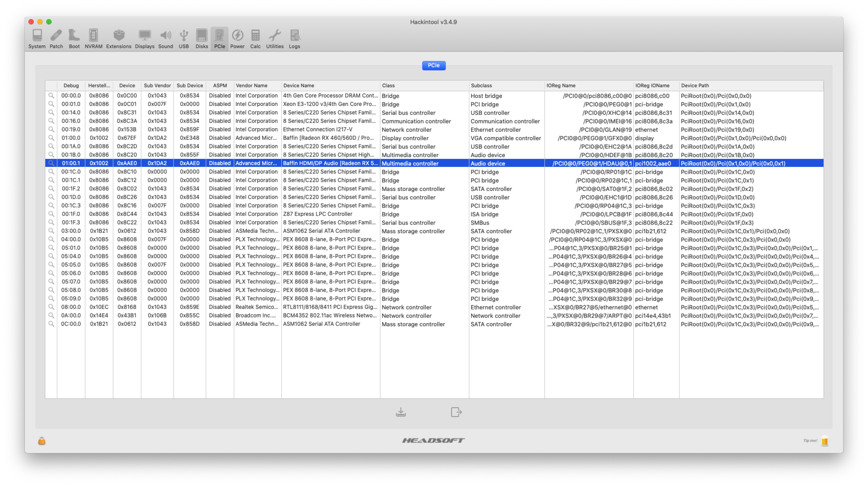
Task: Open the Calc toolbar section
Action: coord(255,39)
